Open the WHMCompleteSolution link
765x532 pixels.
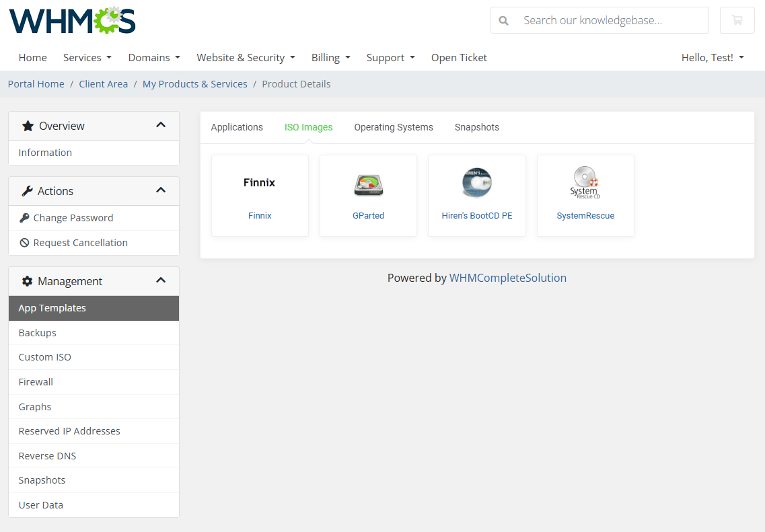507,278
